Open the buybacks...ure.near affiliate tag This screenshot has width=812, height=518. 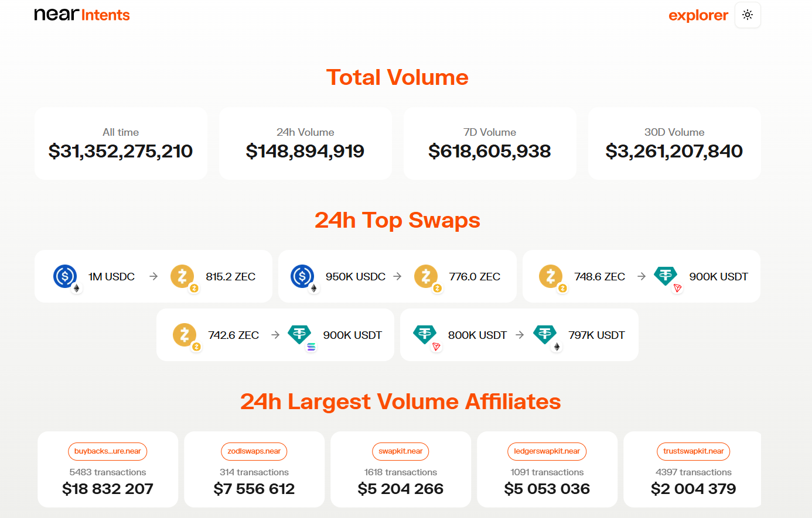click(107, 451)
